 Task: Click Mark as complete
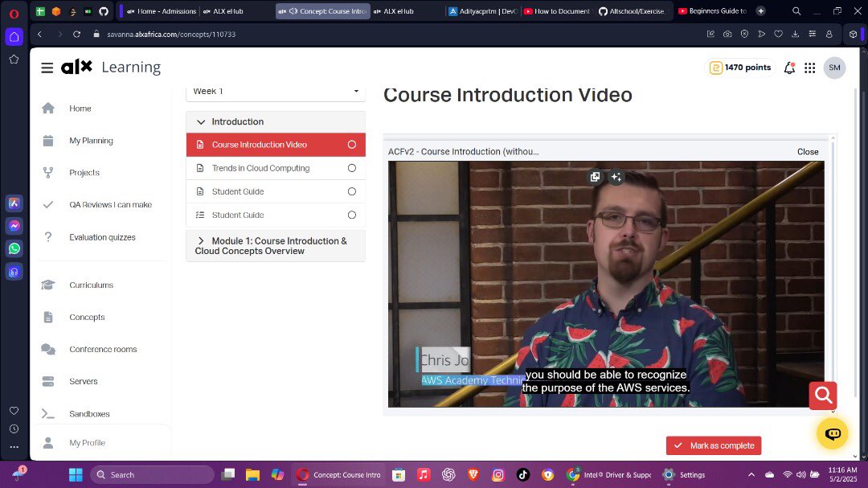pyautogui.click(x=714, y=445)
